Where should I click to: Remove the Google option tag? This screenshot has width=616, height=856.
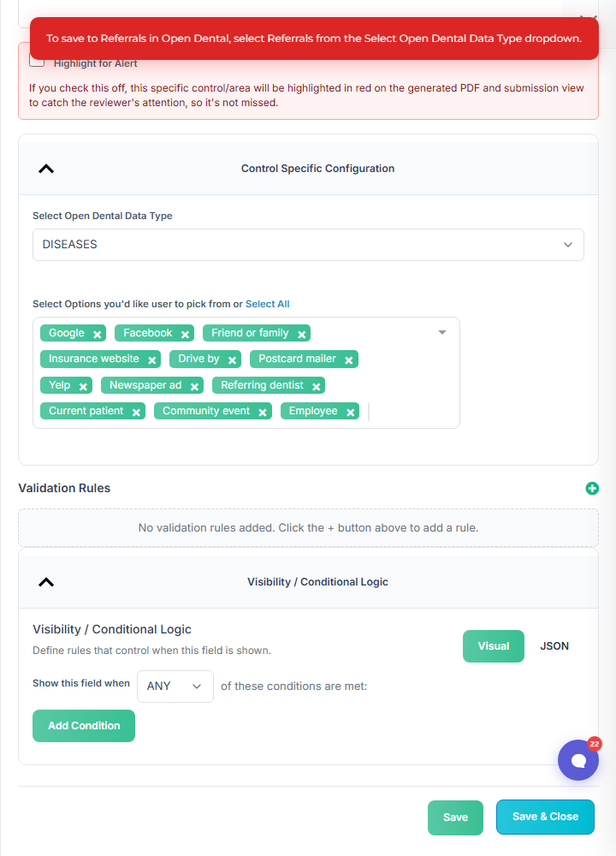[x=98, y=334]
